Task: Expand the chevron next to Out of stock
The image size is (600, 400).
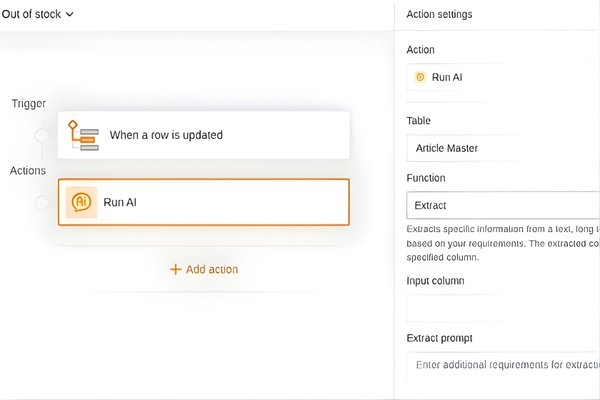Action: tap(68, 14)
